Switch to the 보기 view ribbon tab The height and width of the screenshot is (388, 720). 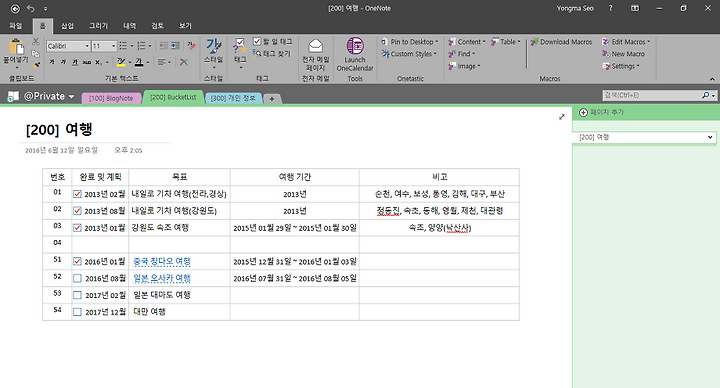tap(185, 26)
